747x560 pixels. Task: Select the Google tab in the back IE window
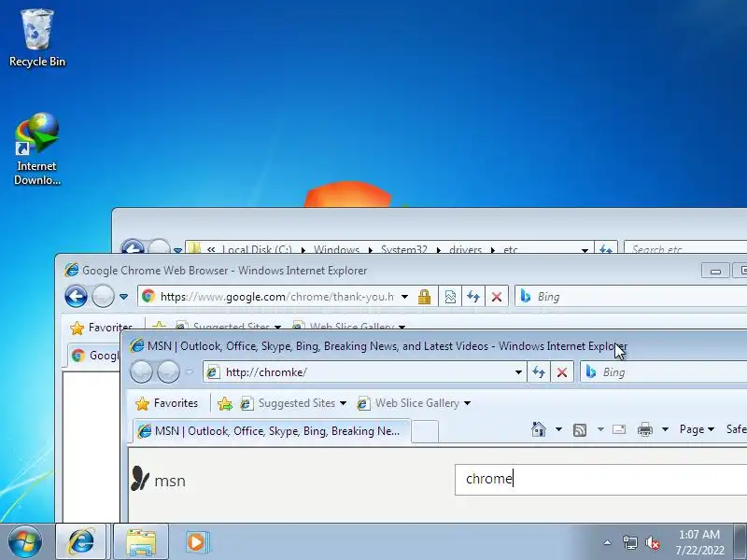pos(94,356)
